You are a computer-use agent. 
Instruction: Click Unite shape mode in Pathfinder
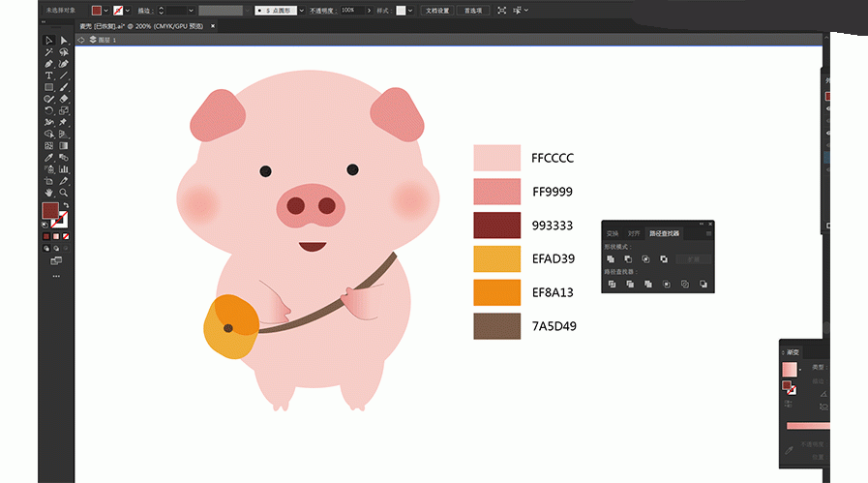[x=611, y=259]
